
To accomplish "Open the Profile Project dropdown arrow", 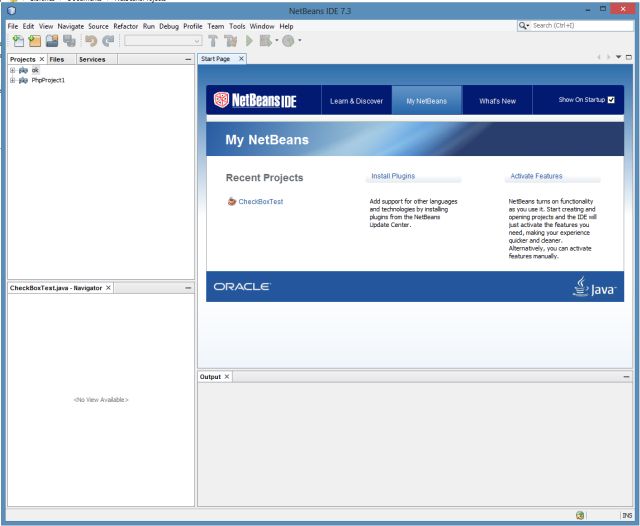I will tap(300, 40).
